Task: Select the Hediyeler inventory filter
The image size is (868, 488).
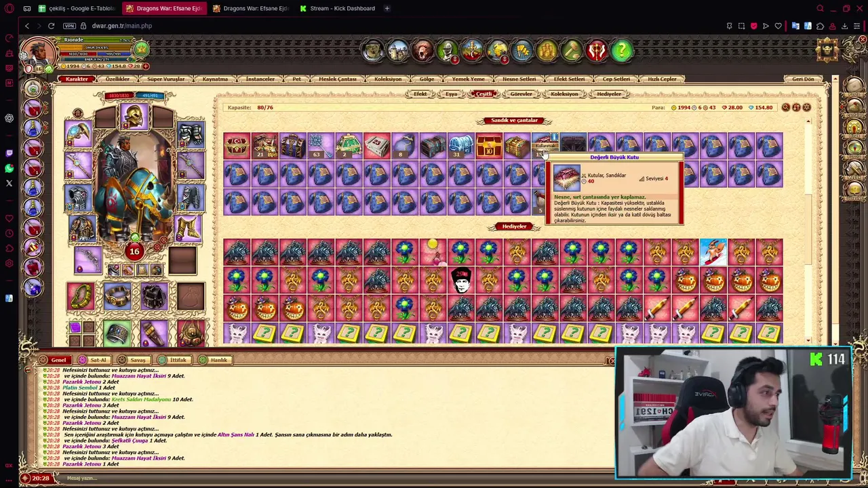Action: 609,94
